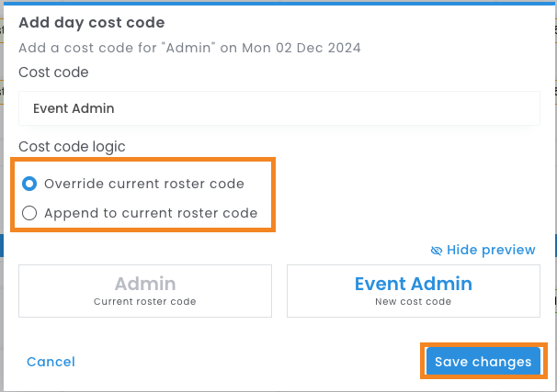Click the empty right end of Cost code field
This screenshot has width=557, height=392.
pos(496,108)
